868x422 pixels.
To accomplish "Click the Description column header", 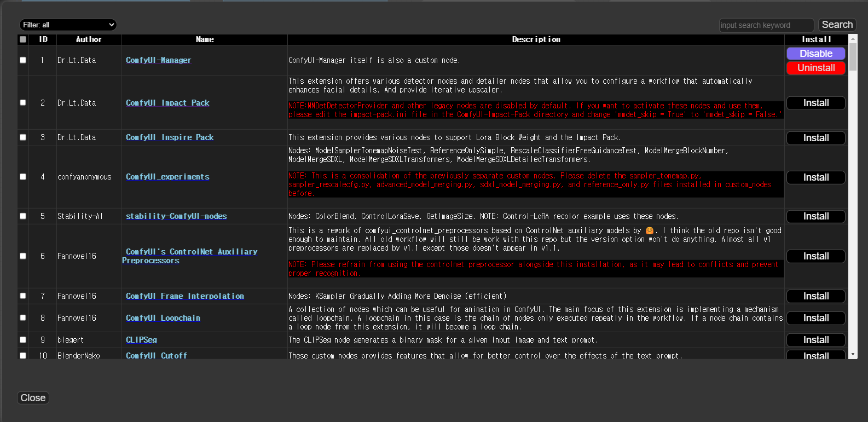I will coord(536,39).
